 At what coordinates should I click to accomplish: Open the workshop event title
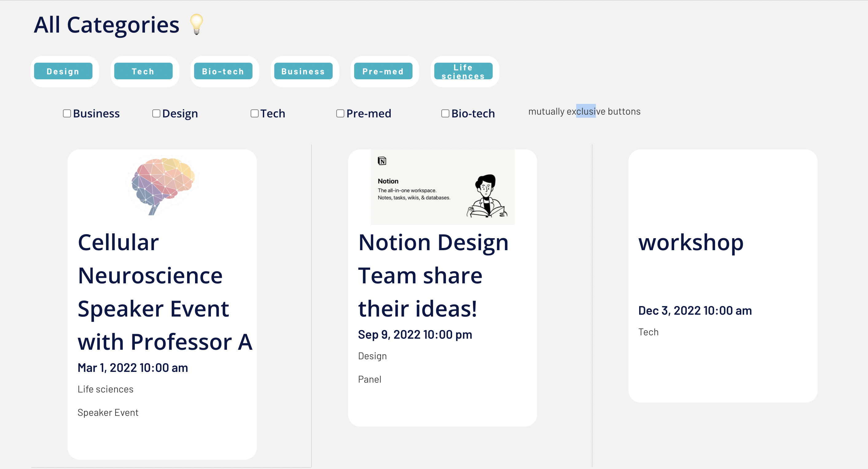coord(691,242)
